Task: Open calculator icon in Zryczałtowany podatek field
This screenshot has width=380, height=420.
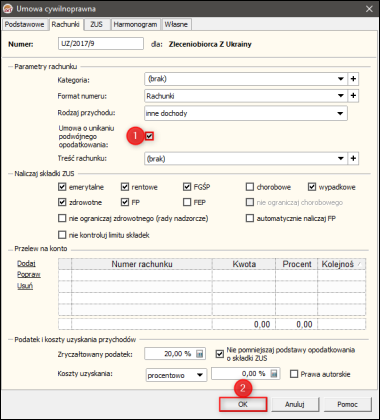Action: point(199,354)
